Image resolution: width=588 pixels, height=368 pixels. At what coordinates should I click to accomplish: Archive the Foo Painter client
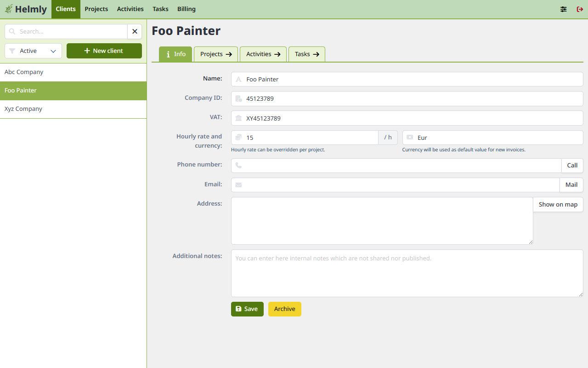click(x=285, y=309)
